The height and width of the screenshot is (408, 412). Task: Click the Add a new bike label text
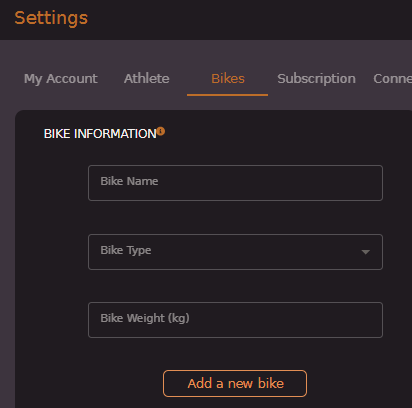pyautogui.click(x=236, y=384)
